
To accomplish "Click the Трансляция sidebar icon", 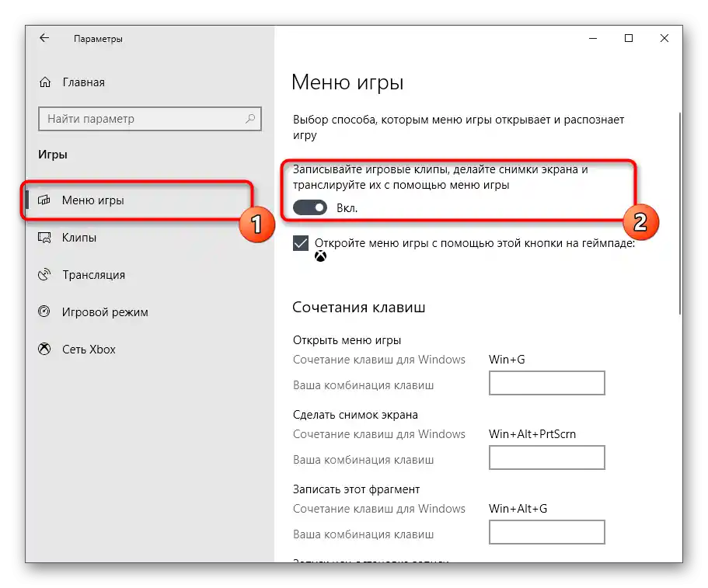I will pos(44,274).
